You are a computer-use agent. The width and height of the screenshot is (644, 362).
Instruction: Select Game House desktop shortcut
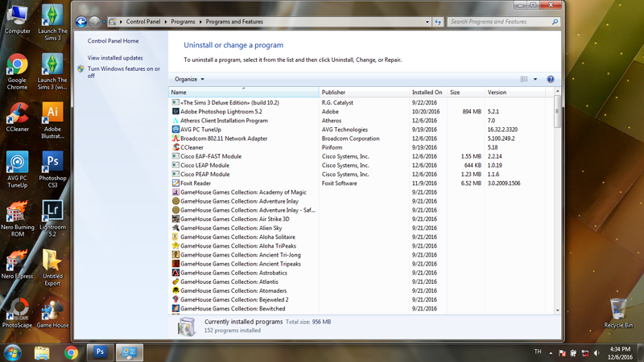52,314
